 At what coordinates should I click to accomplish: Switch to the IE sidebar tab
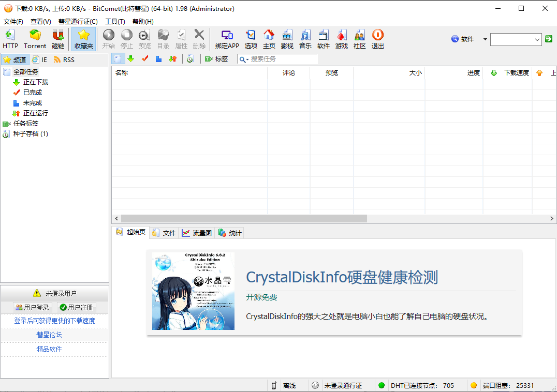click(39, 59)
